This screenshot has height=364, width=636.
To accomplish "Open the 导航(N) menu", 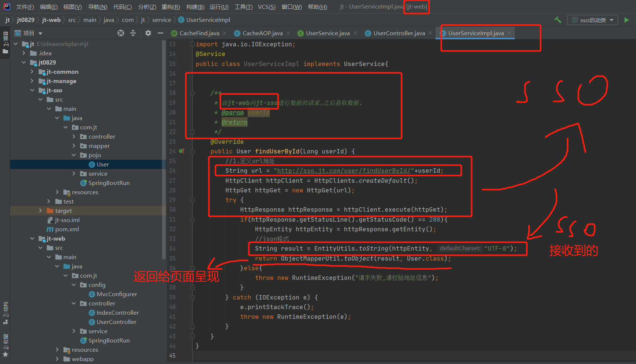I will 98,7.
